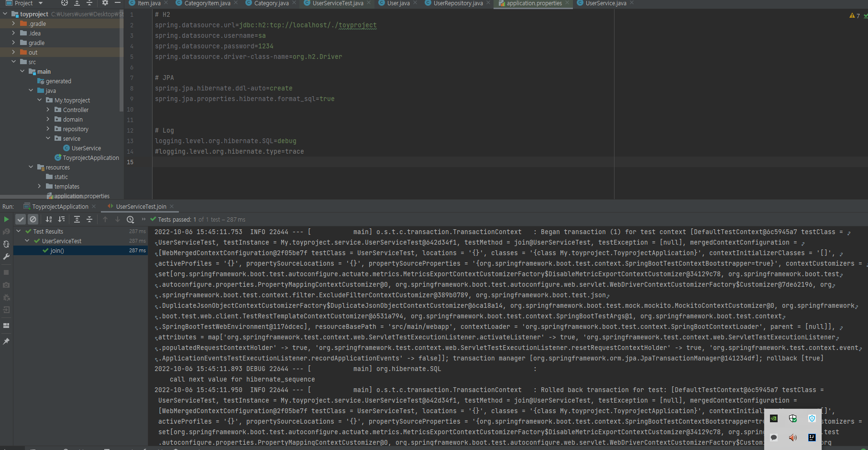This screenshot has height=450, width=868.
Task: Collapse the UserServiceTest node in test results
Action: [x=27, y=241]
